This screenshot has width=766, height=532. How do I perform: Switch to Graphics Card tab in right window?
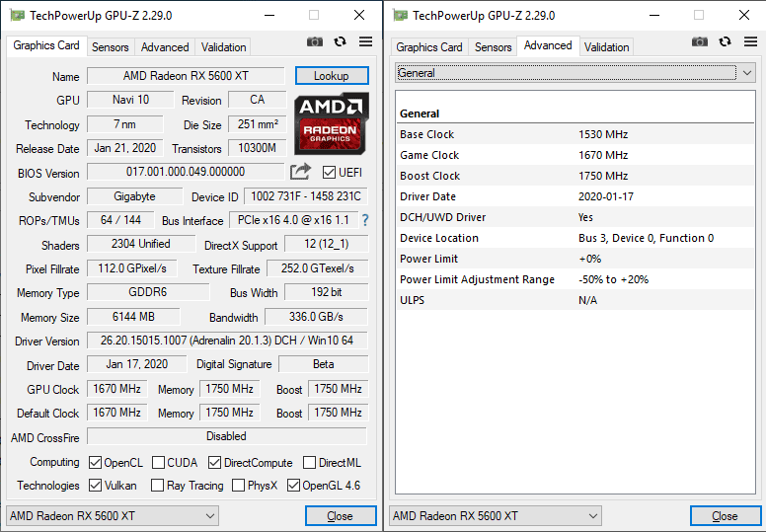coord(429,47)
